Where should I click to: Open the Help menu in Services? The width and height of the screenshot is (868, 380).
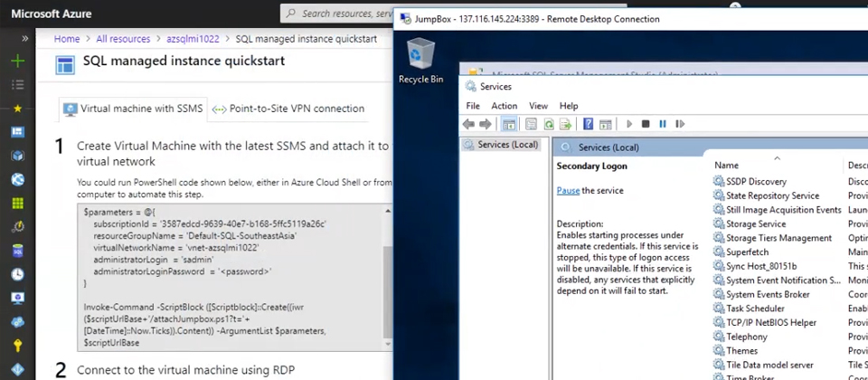(x=569, y=106)
